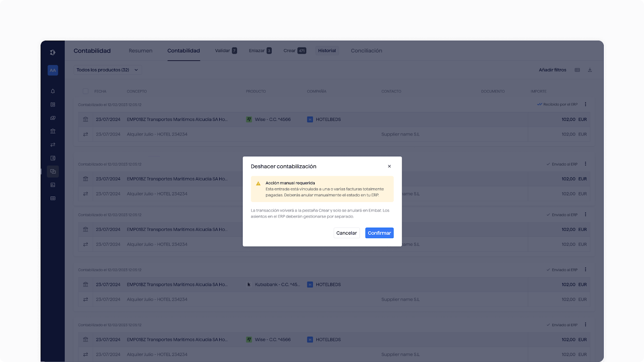Image resolution: width=644 pixels, height=362 pixels.
Task: Click the Confirmar button in the dialog
Action: click(x=379, y=233)
